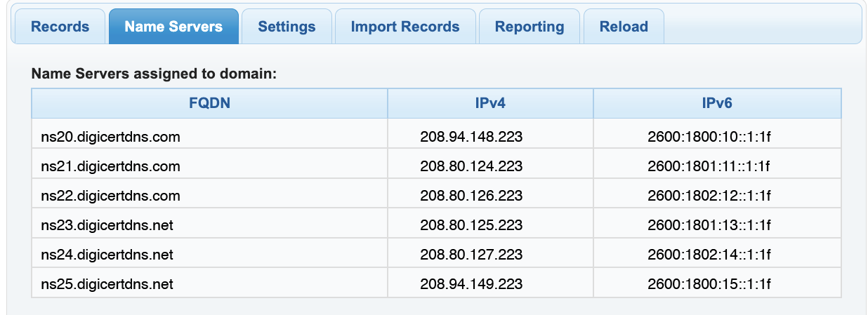Select the ns24.digicertdns.net entry
Image resolution: width=868 pixels, height=315 pixels.
[107, 255]
